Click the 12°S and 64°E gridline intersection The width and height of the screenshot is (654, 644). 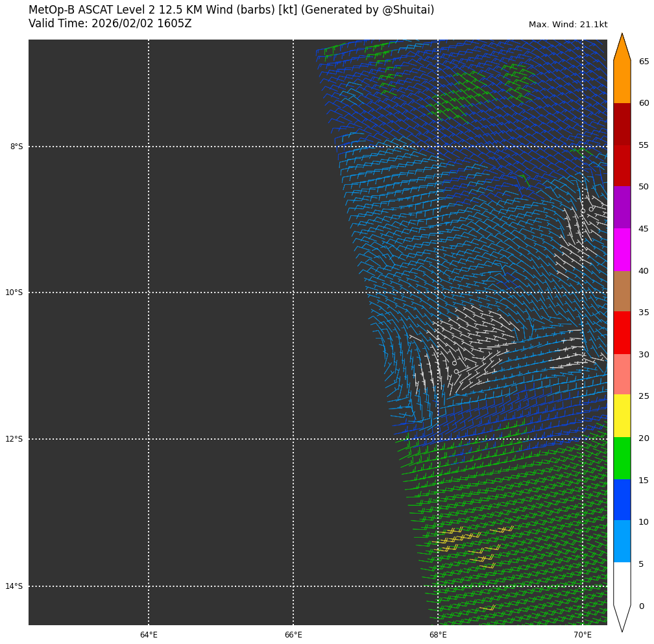[x=149, y=439]
